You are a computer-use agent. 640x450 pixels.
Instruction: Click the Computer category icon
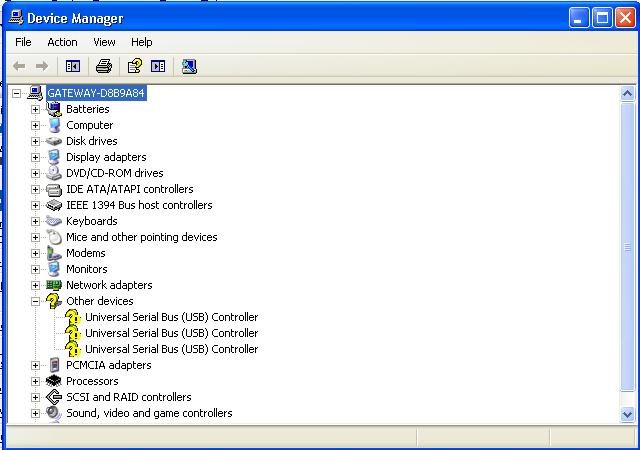pos(54,125)
